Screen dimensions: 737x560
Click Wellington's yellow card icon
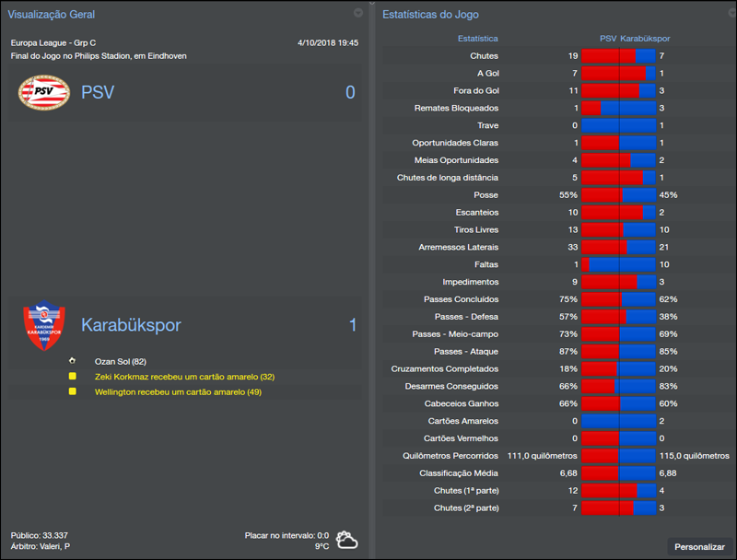pyautogui.click(x=72, y=391)
